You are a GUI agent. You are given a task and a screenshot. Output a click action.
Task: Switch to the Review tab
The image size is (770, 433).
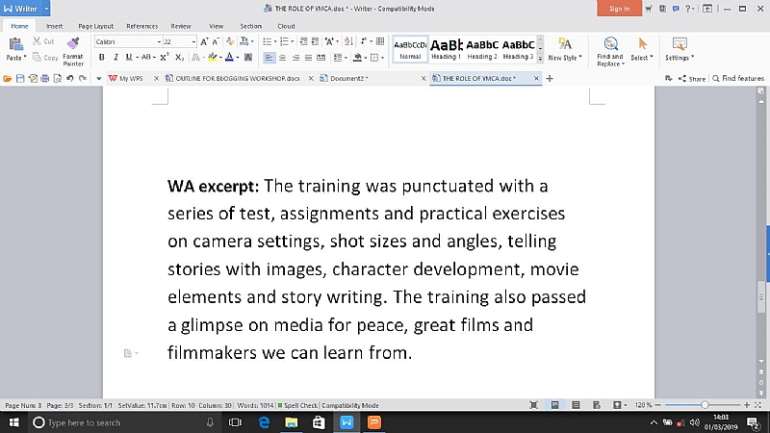(181, 27)
